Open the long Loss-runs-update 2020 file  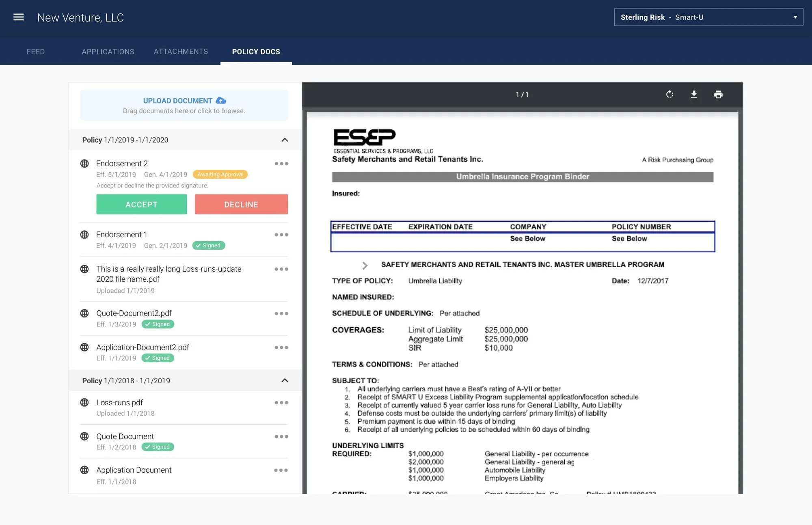pos(169,274)
